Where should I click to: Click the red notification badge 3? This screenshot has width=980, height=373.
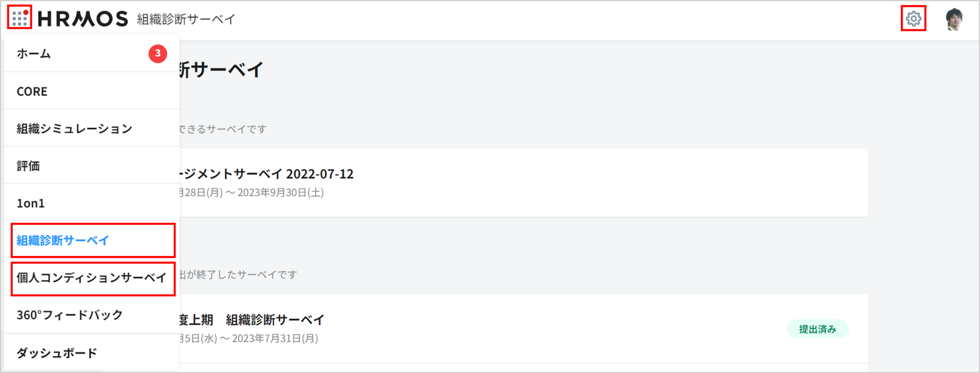click(157, 53)
